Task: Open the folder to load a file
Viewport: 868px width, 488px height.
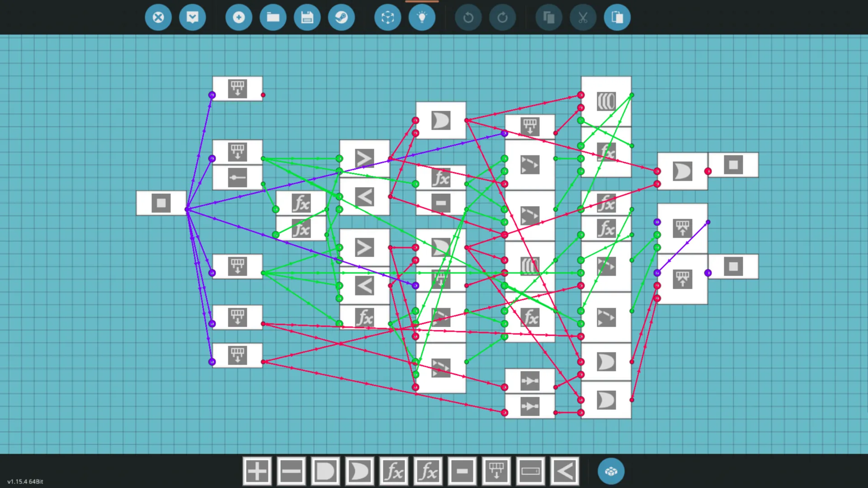Action: pos(273,18)
